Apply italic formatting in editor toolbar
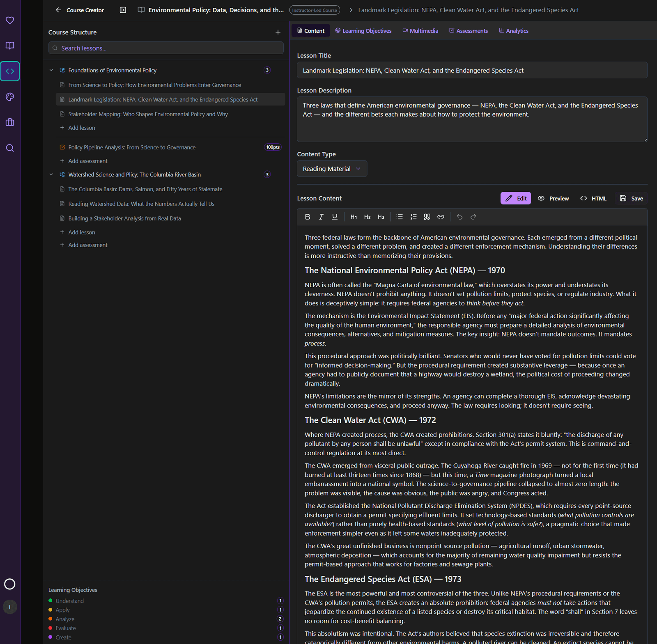 321,217
